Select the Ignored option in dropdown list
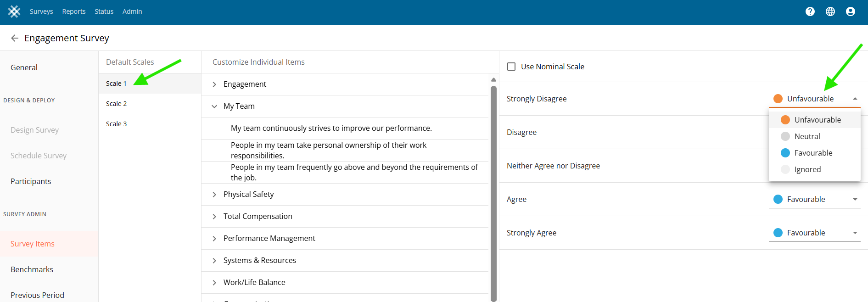This screenshot has width=868, height=302. click(807, 169)
